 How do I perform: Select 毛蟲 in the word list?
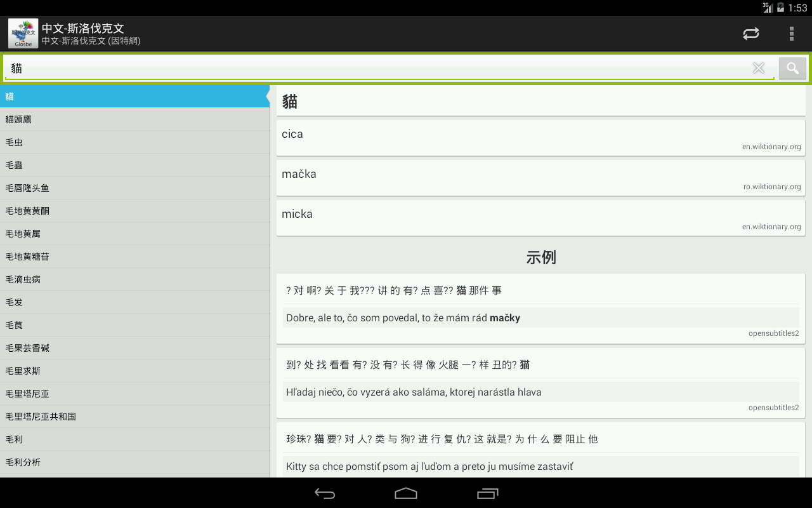click(134, 165)
